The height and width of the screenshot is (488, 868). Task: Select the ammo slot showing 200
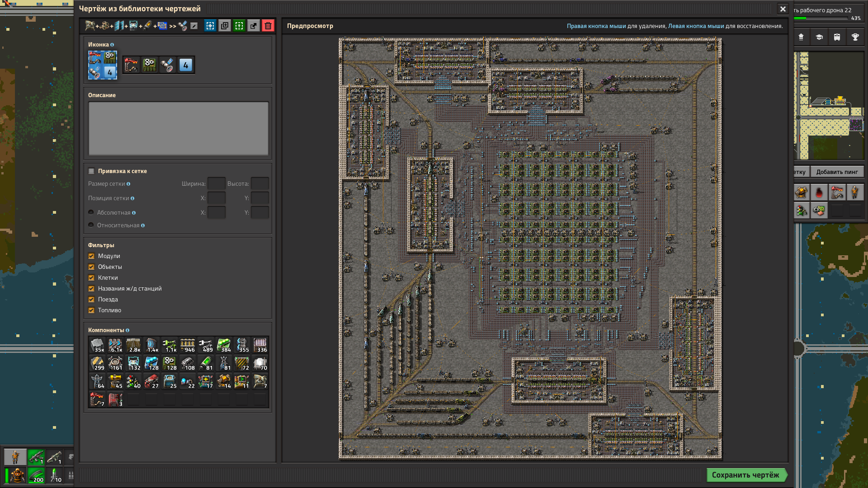(x=36, y=475)
